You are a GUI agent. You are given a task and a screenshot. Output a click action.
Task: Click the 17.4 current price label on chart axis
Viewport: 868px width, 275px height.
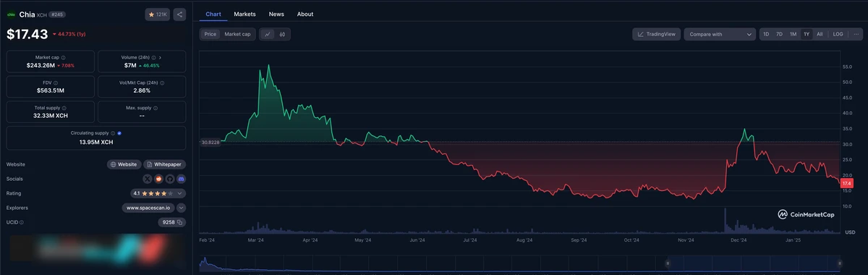847,184
